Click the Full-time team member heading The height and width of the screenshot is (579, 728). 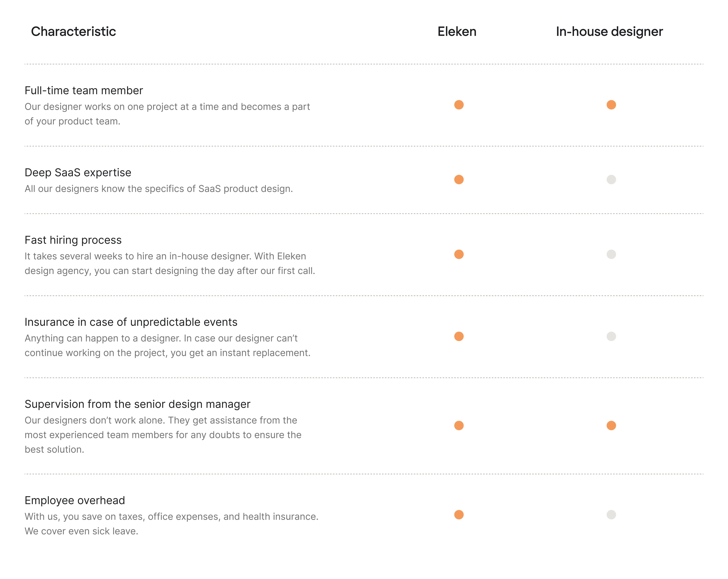click(x=84, y=91)
